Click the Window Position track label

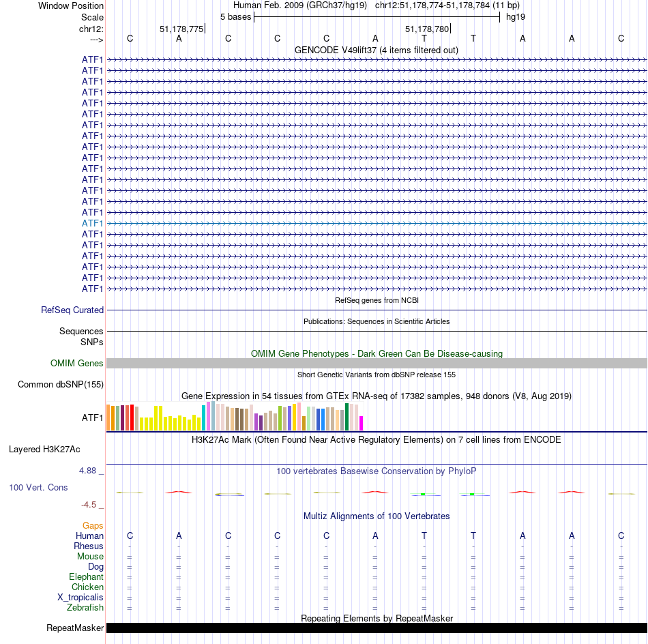point(71,5)
